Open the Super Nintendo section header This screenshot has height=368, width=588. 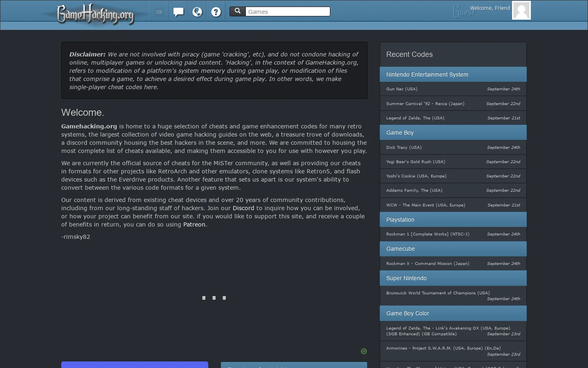(x=453, y=278)
